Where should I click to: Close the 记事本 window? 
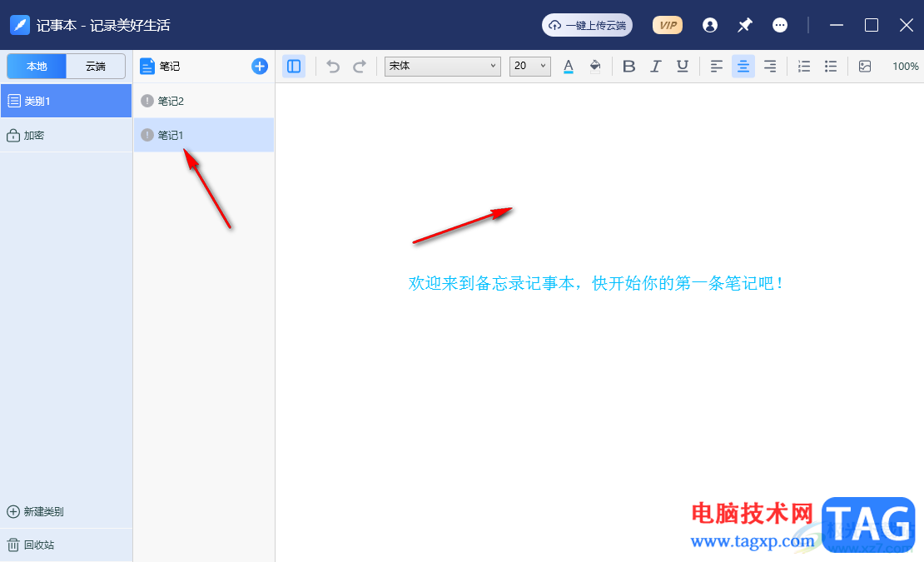tap(907, 25)
